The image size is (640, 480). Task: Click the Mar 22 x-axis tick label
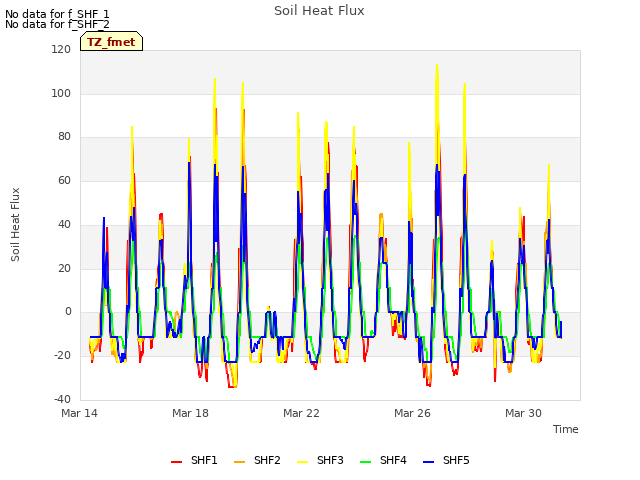[x=301, y=413]
